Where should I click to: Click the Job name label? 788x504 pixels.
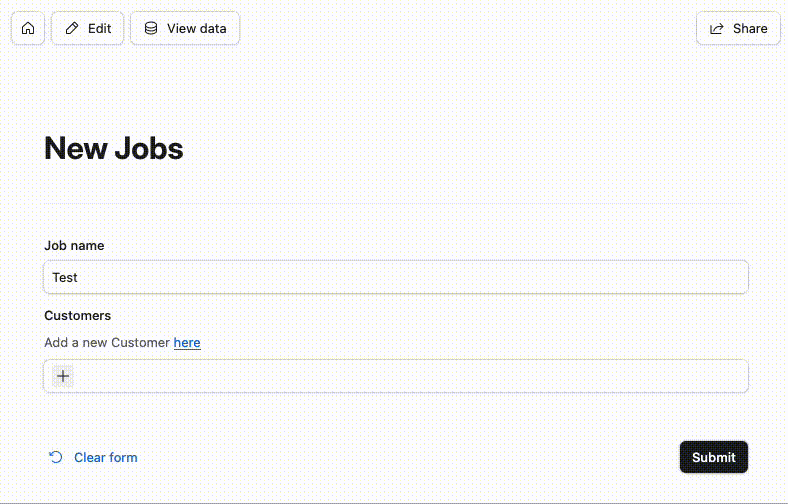74,245
